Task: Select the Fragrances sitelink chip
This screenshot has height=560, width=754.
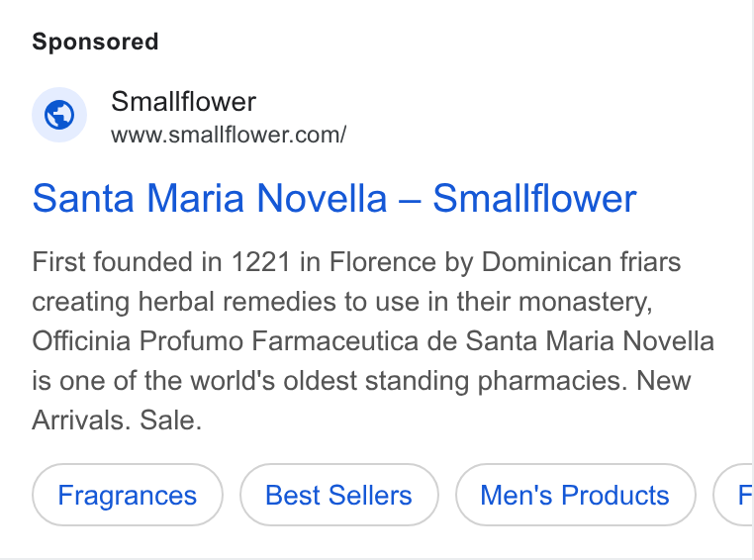Action: click(128, 495)
